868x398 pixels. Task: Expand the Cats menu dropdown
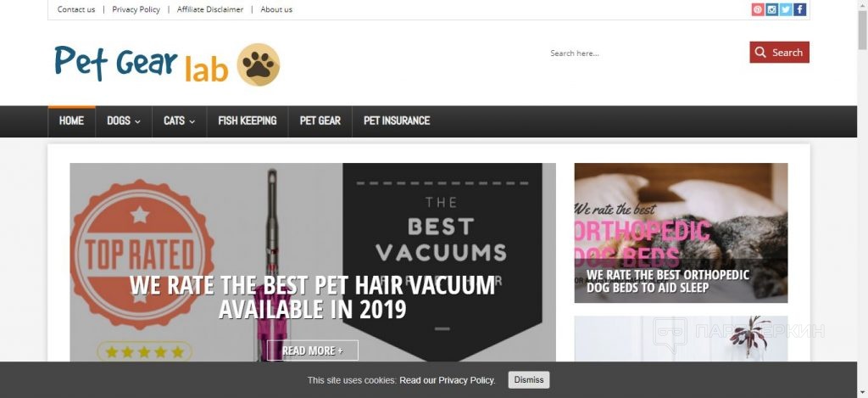(x=180, y=121)
